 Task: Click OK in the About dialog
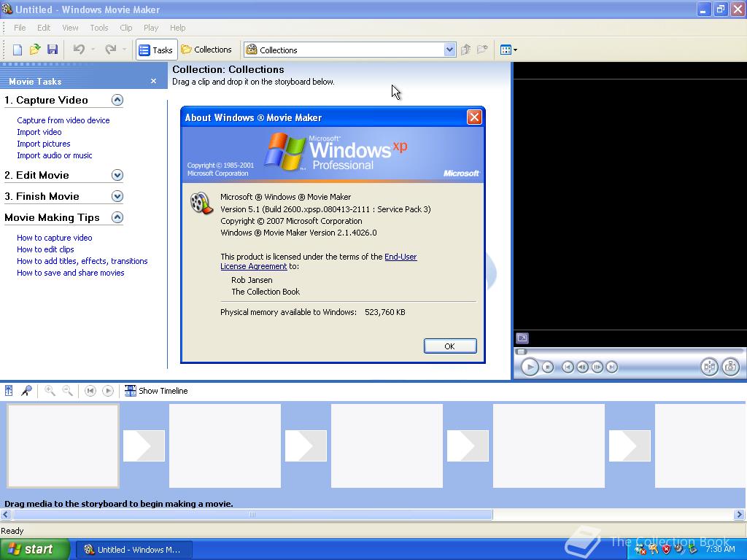click(449, 346)
